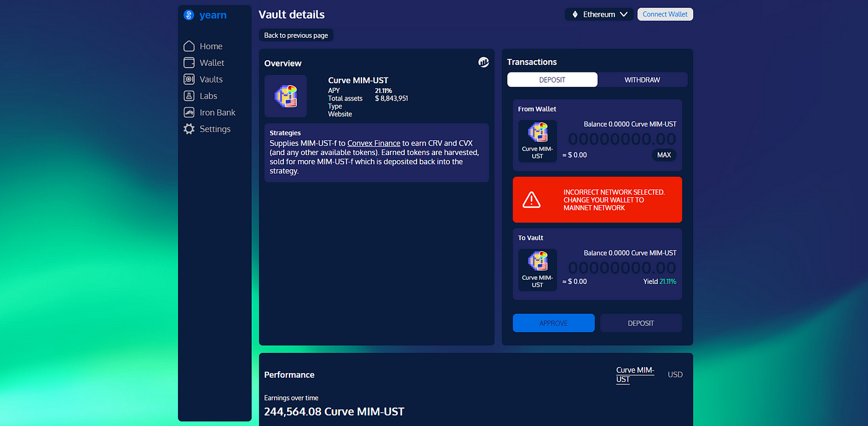Image resolution: width=868 pixels, height=426 pixels.
Task: Click the From Wallet token selector
Action: [x=538, y=141]
